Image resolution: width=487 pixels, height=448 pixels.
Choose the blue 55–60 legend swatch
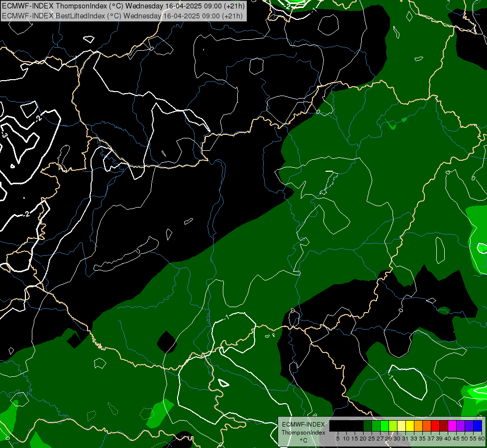[478, 426]
